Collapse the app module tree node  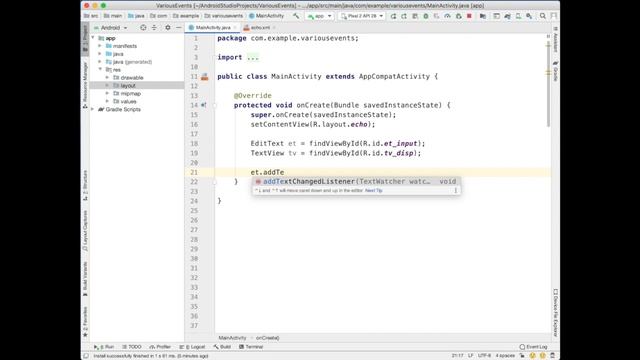93,38
